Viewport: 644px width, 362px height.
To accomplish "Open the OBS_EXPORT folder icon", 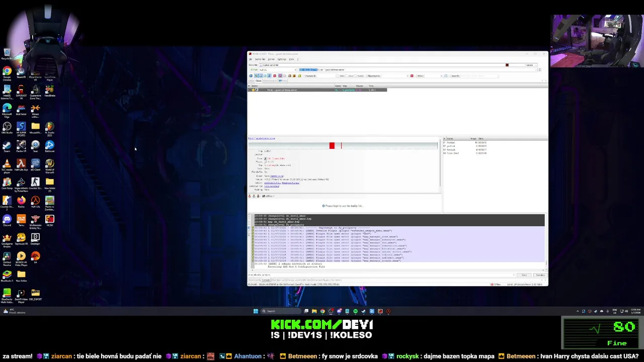I will point(35,293).
